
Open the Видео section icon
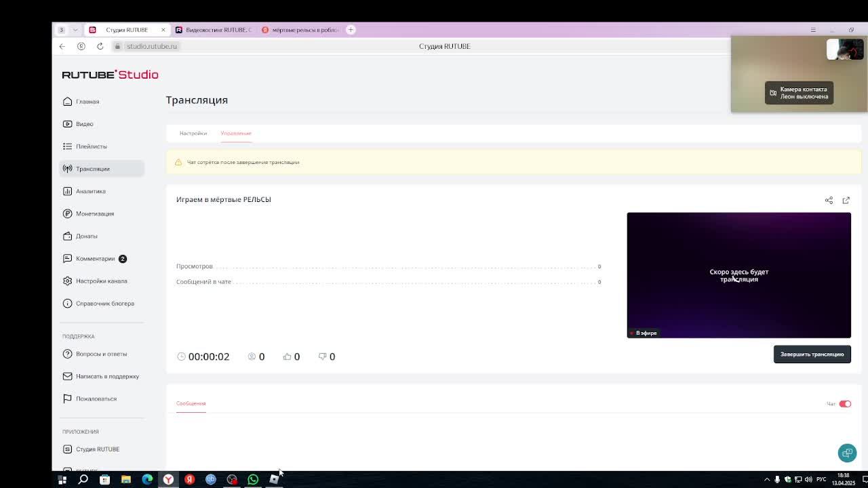click(x=67, y=124)
